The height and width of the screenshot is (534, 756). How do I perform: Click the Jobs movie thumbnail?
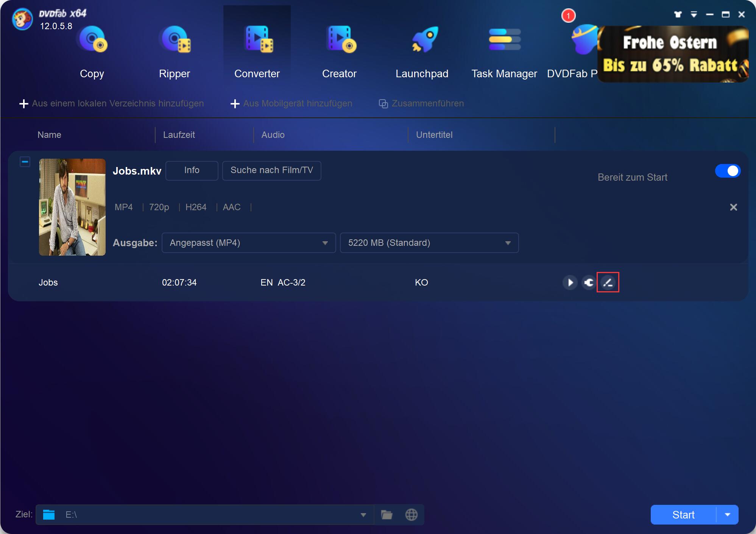(72, 207)
